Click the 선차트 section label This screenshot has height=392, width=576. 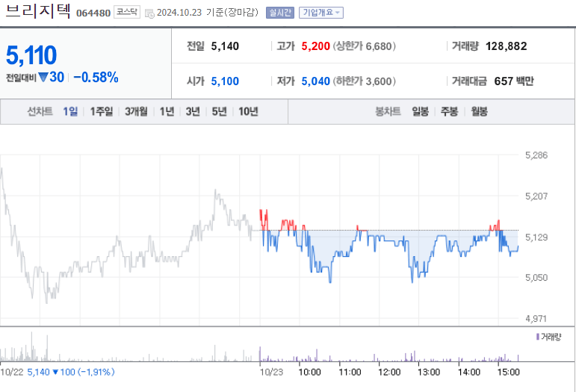[40, 111]
